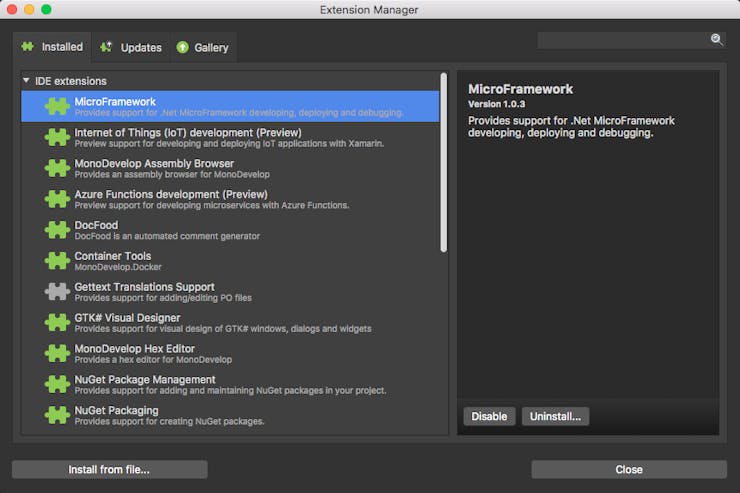Select the MicroFramework list entry
The height and width of the screenshot is (493, 740).
[230, 107]
